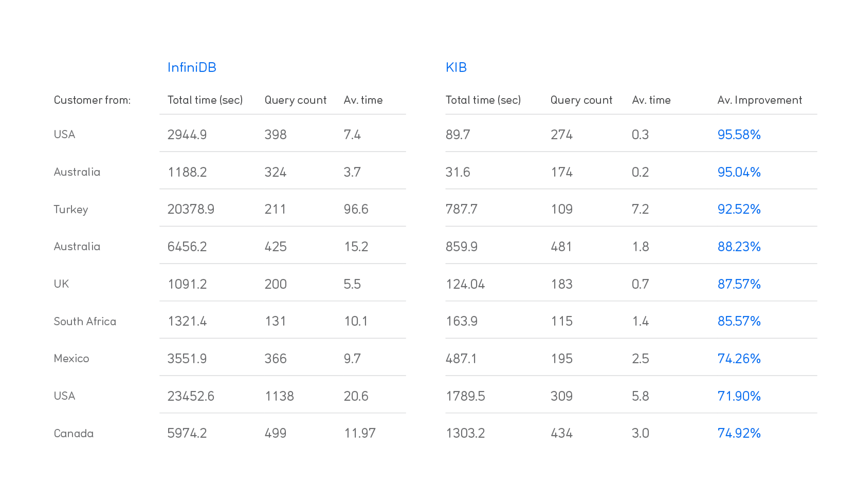Click InfiniDB total time 1091.2
Viewport: 857px width, 504px height.
click(187, 284)
